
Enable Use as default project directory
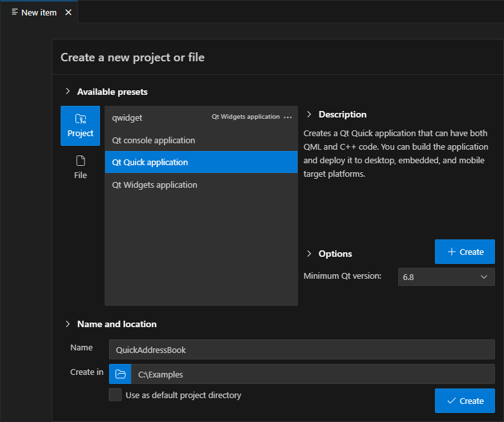coord(116,395)
